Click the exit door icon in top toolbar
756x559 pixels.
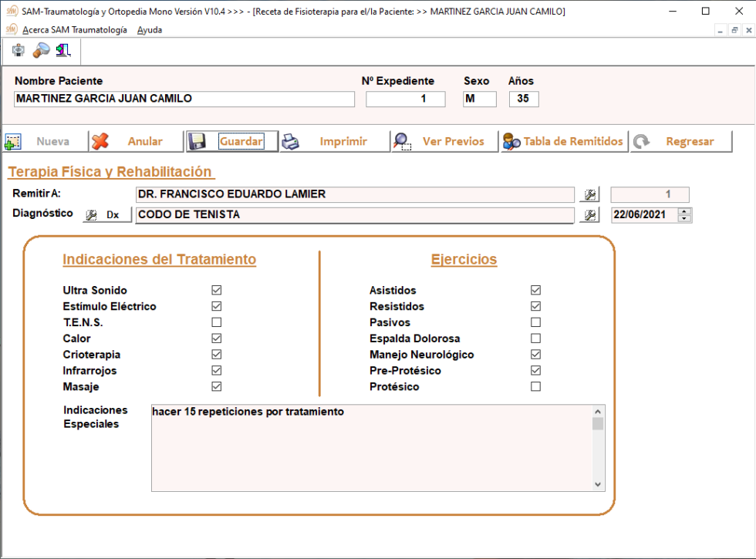[x=63, y=51]
